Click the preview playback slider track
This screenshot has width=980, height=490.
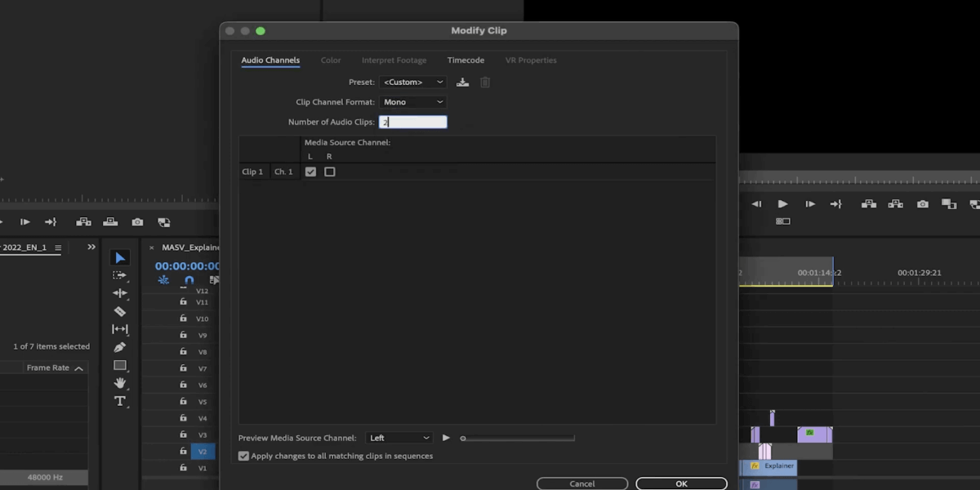519,439
